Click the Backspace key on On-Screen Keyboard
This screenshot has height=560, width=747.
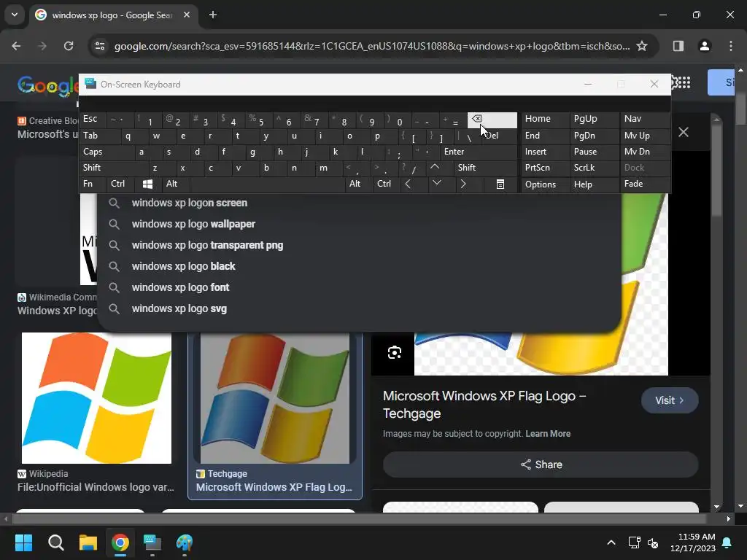(x=492, y=120)
